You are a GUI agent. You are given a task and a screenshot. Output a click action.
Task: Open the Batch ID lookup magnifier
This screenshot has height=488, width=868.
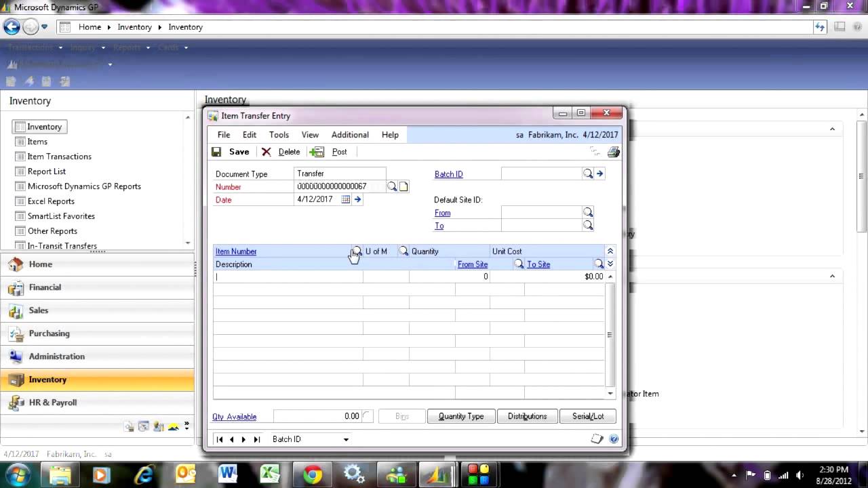(x=588, y=174)
